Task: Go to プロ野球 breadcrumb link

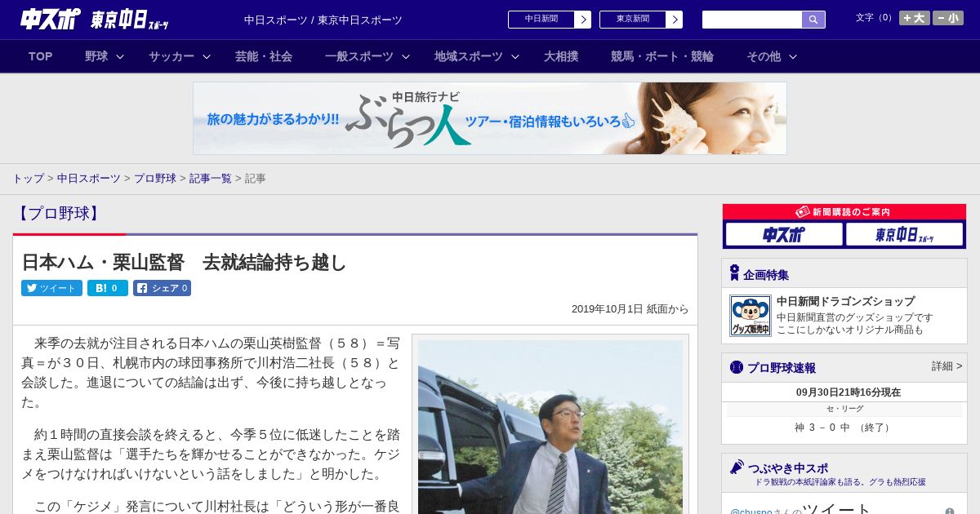Action: tap(155, 178)
